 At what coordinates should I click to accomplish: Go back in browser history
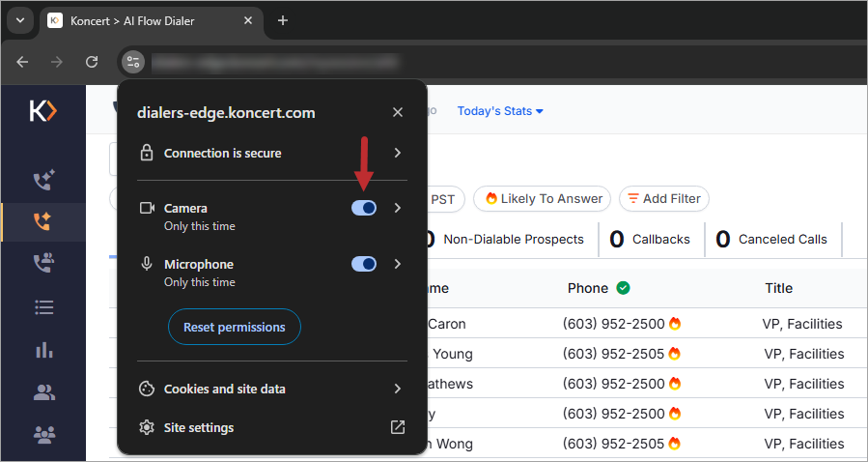pyautogui.click(x=22, y=62)
